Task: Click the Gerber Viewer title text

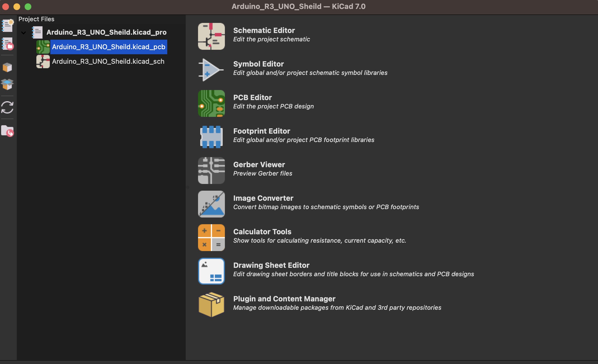Action: [x=259, y=164]
